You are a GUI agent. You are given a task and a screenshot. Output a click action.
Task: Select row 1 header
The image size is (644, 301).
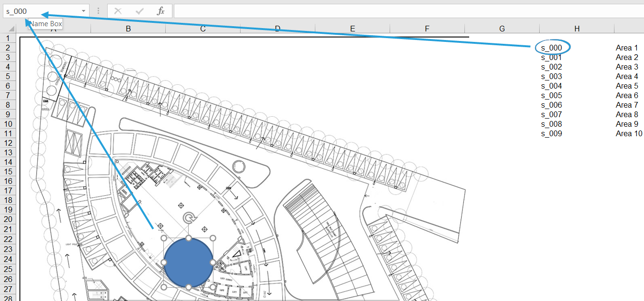[x=8, y=38]
